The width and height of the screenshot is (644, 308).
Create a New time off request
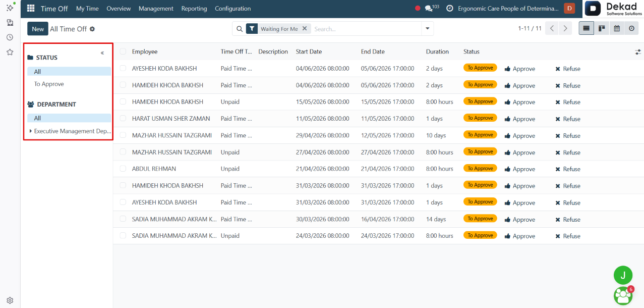point(38,29)
